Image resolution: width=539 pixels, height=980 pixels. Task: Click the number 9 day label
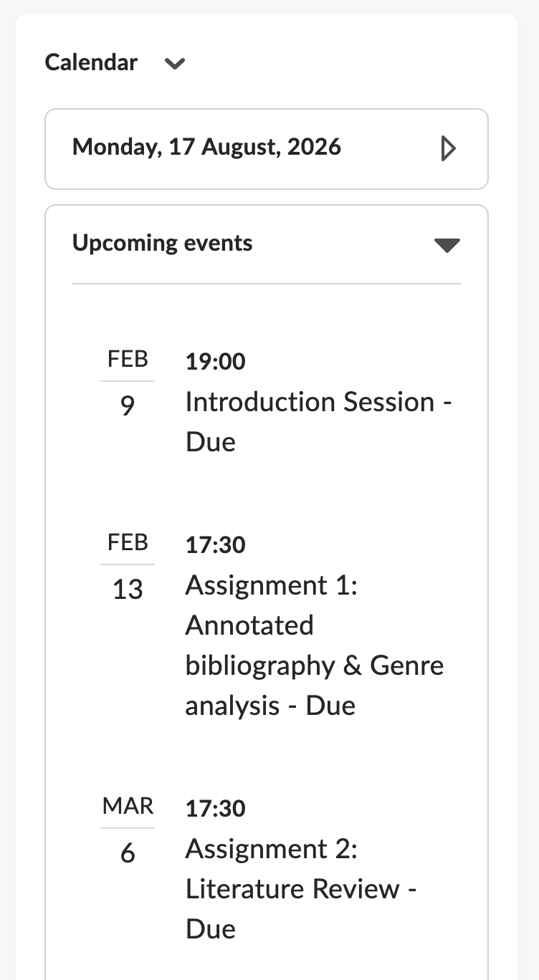click(x=128, y=406)
